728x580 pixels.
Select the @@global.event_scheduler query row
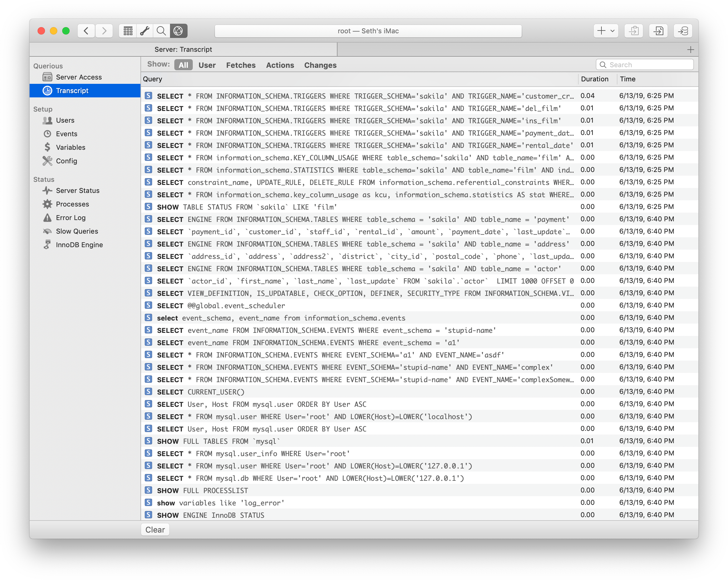[x=419, y=305]
